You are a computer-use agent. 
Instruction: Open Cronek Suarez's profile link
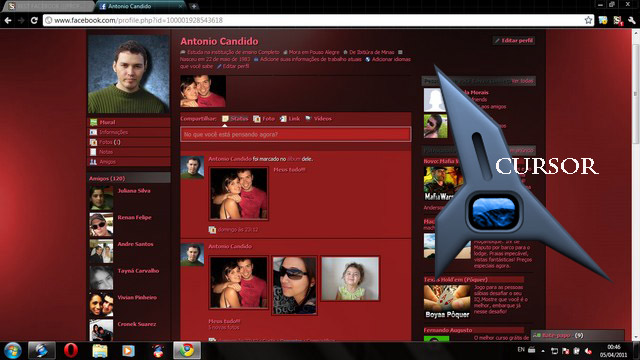click(x=137, y=324)
